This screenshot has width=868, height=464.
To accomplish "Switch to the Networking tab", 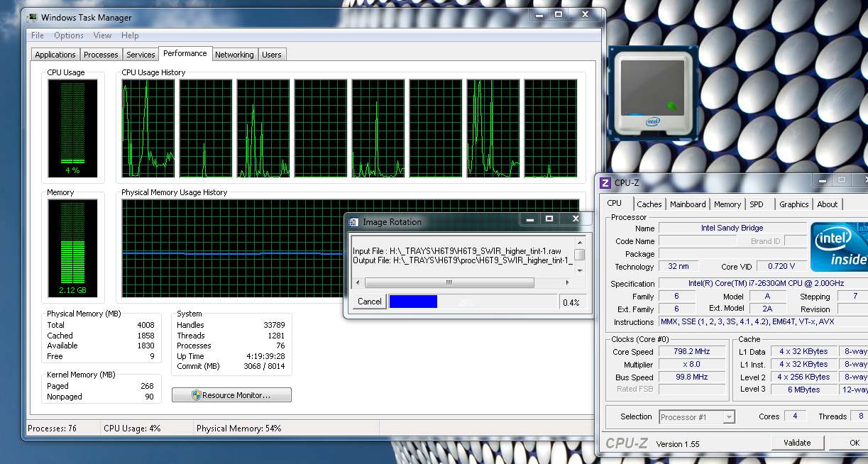I will [234, 55].
